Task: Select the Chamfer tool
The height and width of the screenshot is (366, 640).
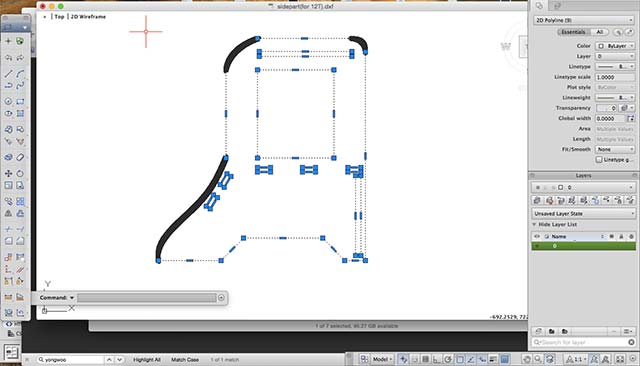Action: pos(20,241)
